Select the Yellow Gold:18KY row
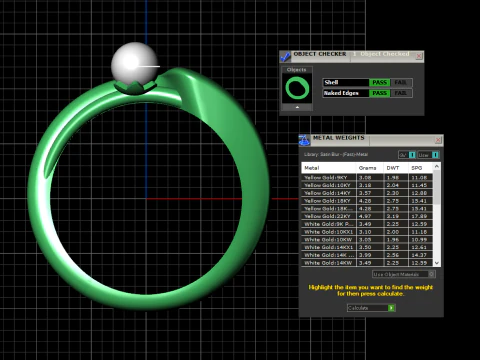This screenshot has height=360, width=480. [x=367, y=201]
